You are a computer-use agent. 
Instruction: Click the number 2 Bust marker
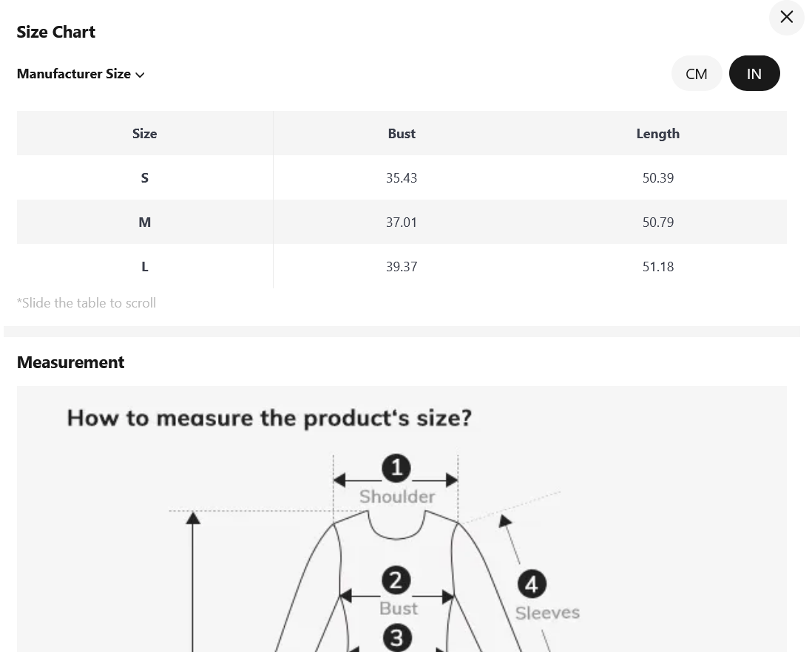396,580
